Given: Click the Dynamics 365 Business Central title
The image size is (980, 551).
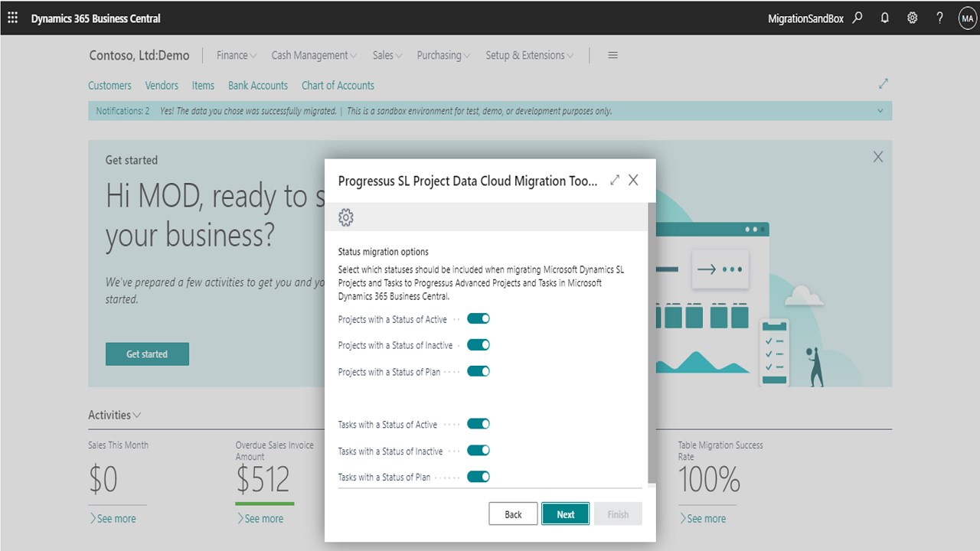Looking at the screenshot, I should [96, 18].
